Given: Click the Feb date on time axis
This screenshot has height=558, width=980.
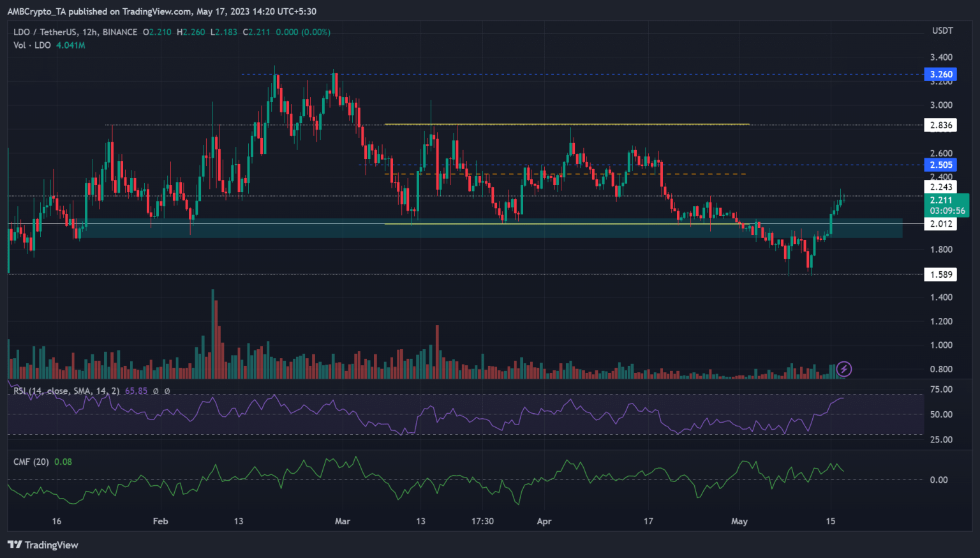Looking at the screenshot, I should pyautogui.click(x=160, y=521).
